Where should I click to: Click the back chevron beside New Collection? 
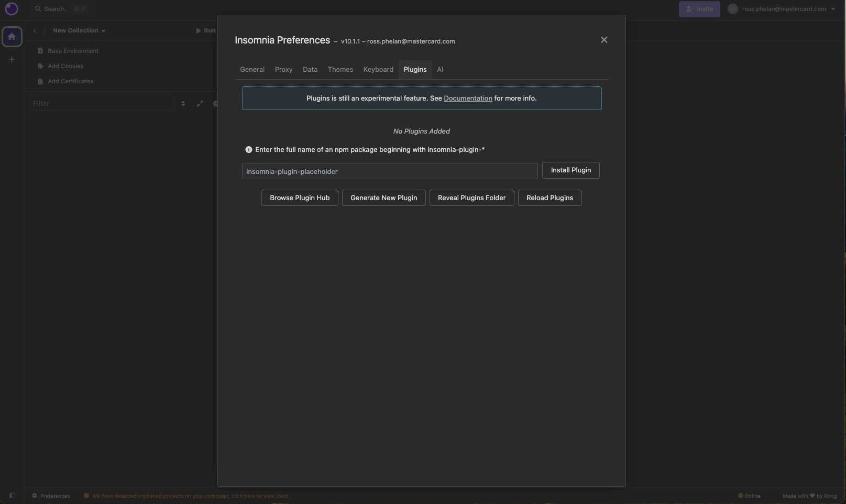(35, 30)
